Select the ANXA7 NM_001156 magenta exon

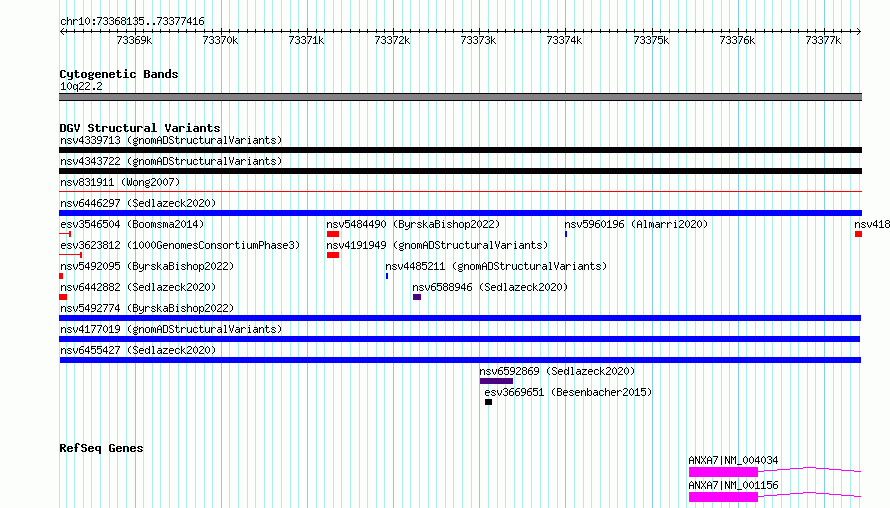click(x=724, y=497)
